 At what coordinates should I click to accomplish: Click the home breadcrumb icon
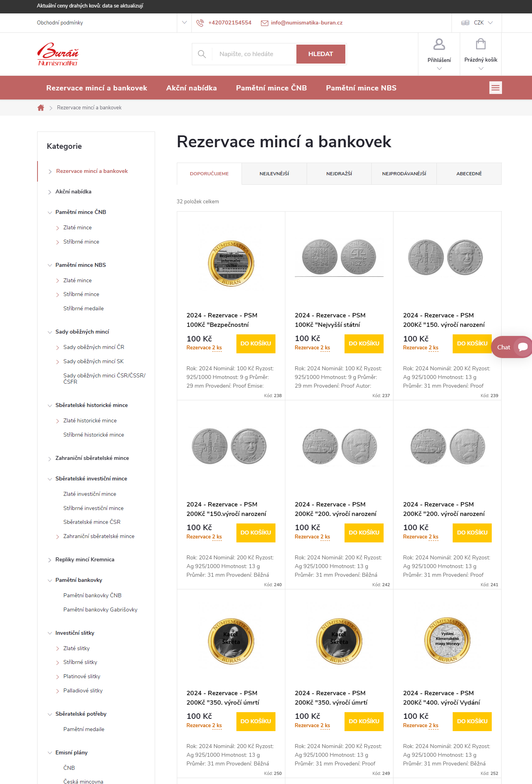(41, 108)
